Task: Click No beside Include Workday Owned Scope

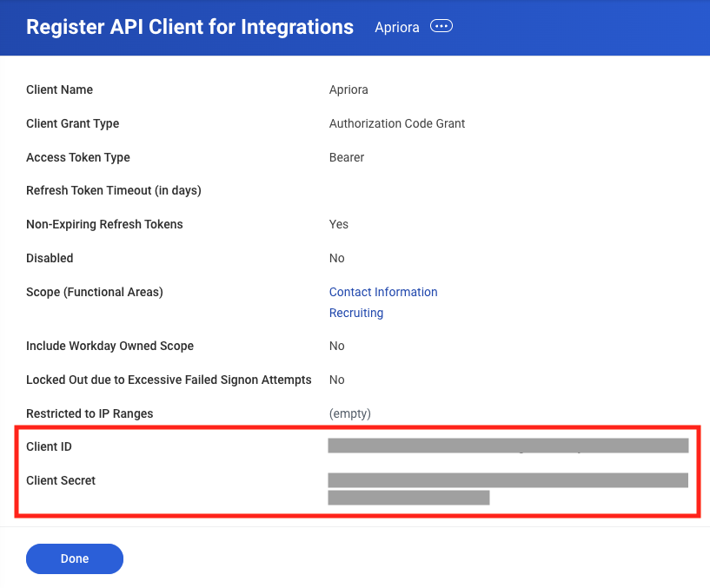Action: click(x=336, y=346)
